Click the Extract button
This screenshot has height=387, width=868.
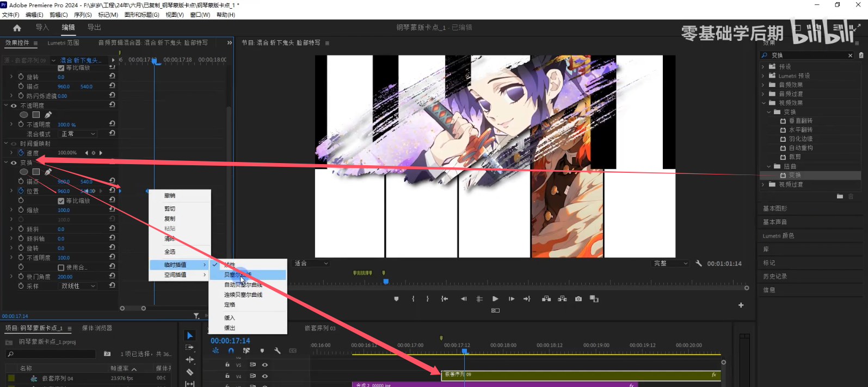pos(562,299)
